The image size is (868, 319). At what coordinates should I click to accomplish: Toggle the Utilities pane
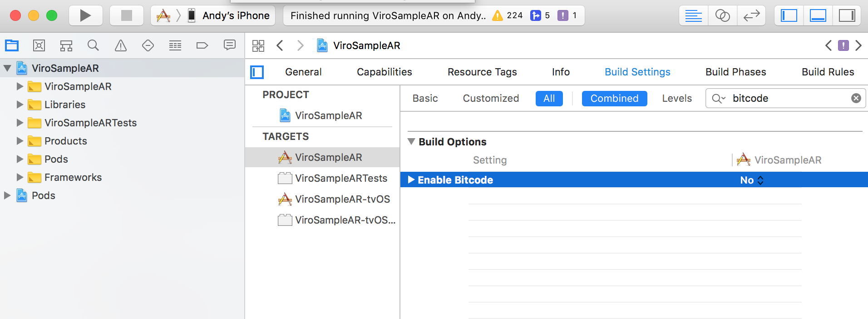point(847,15)
